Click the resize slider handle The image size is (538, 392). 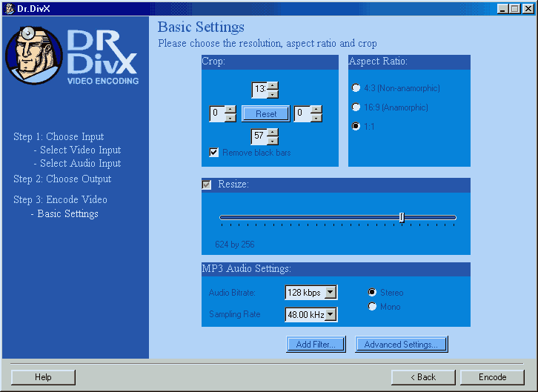[x=402, y=217]
